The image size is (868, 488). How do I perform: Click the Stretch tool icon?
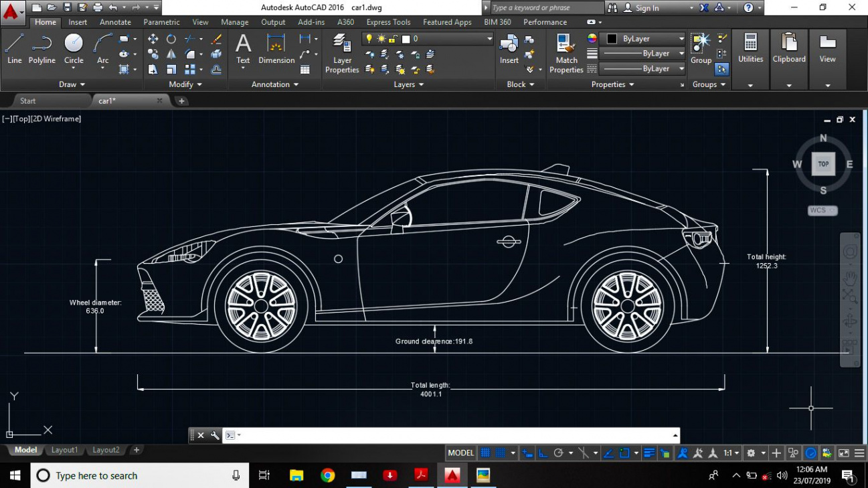pyautogui.click(x=153, y=69)
